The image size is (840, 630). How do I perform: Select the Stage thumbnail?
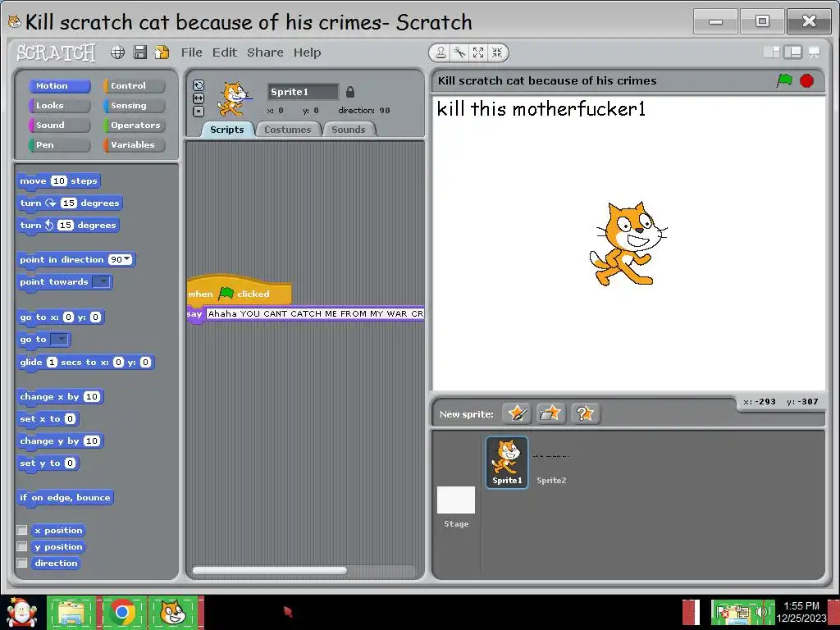pos(456,507)
